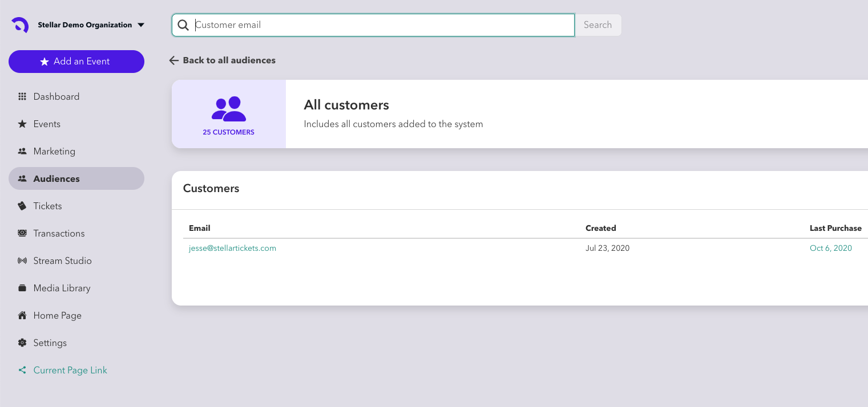
Task: Click the Media Library icon
Action: [22, 288]
